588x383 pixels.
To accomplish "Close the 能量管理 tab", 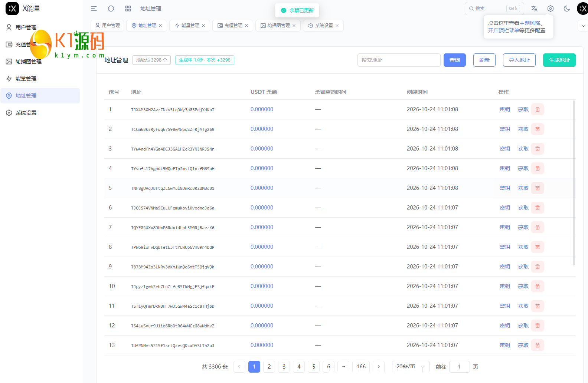I will click(x=203, y=26).
